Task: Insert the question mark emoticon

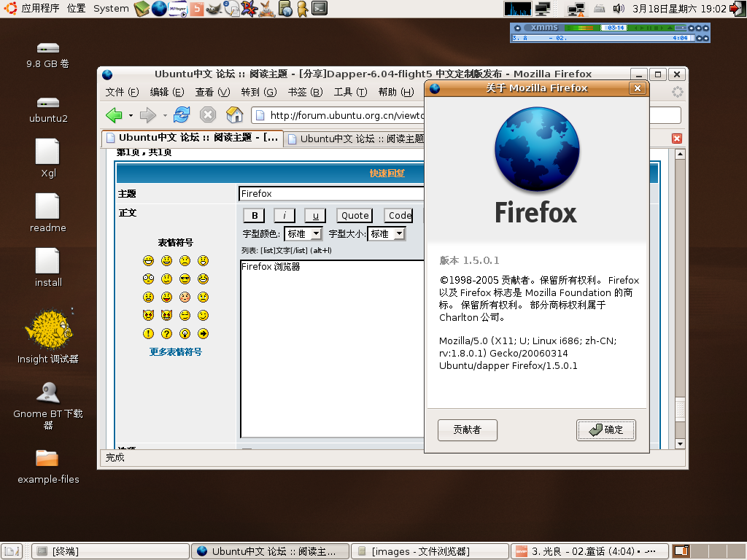Action: pos(166,333)
